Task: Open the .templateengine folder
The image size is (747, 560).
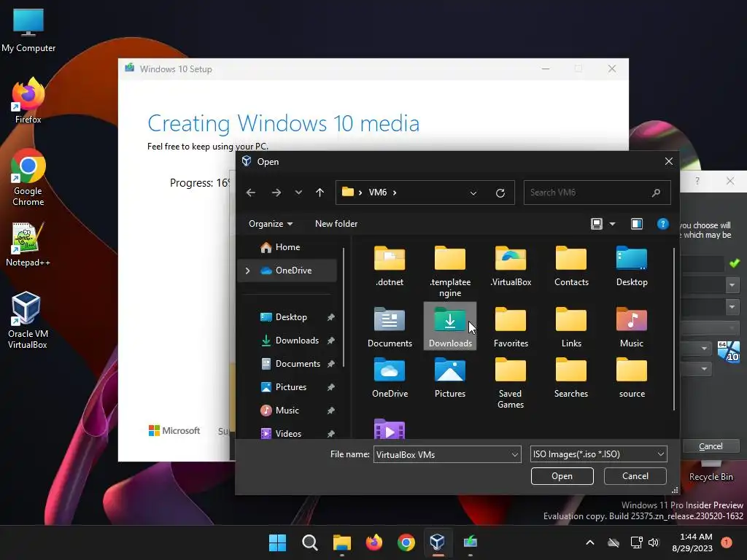Action: coord(449,271)
